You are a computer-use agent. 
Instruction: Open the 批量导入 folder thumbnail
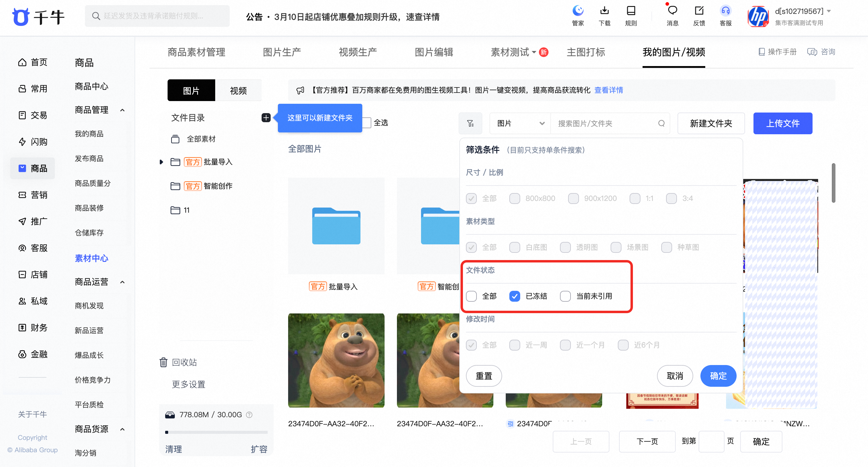click(x=336, y=226)
